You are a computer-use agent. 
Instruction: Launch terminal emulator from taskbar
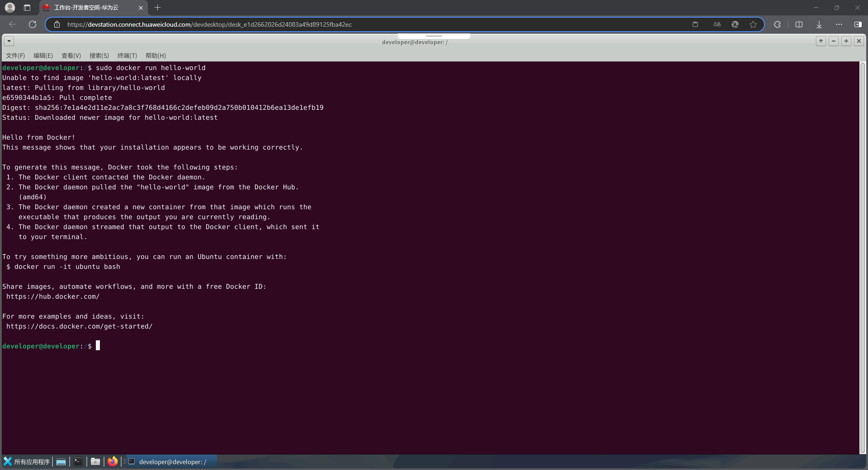click(x=78, y=461)
